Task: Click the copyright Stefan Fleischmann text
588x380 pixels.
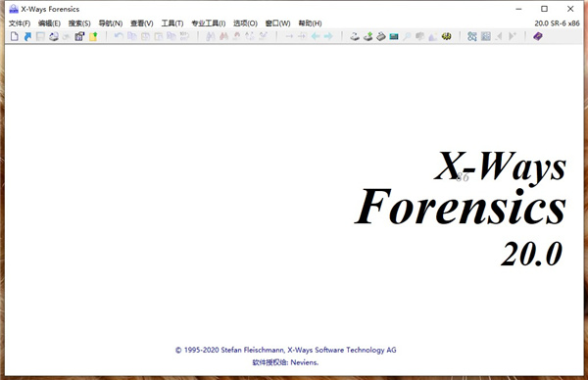Action: click(x=286, y=350)
